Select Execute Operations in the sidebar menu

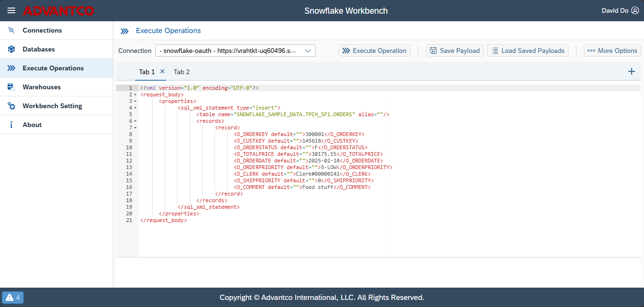point(52,68)
